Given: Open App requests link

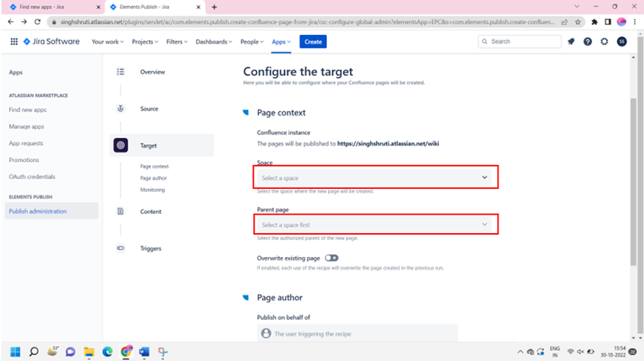Looking at the screenshot, I should coord(26,143).
